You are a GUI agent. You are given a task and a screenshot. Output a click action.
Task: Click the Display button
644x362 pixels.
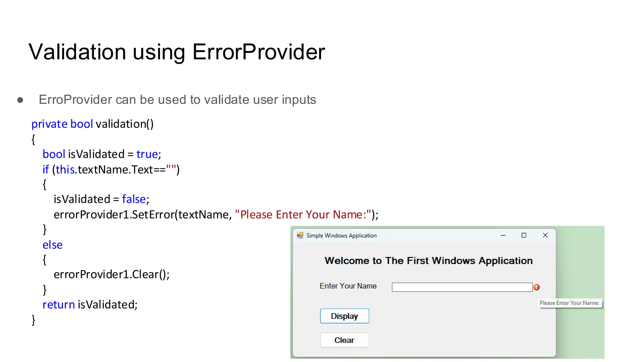tap(344, 316)
